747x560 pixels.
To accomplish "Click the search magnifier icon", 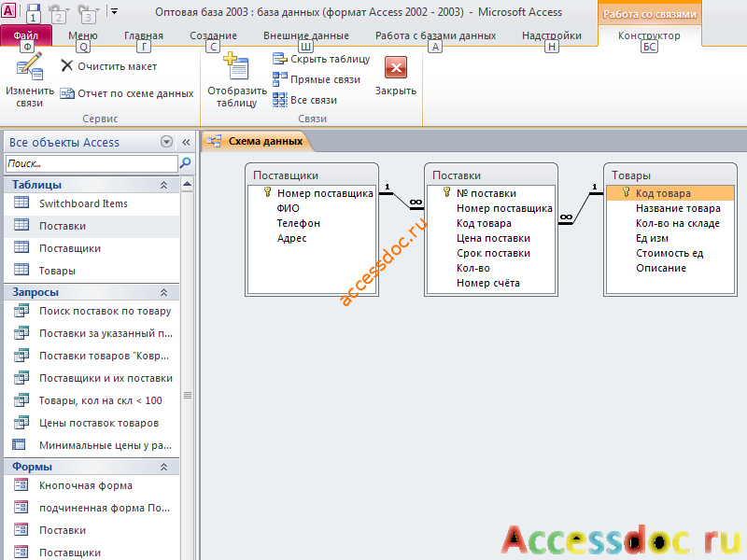I will [185, 163].
